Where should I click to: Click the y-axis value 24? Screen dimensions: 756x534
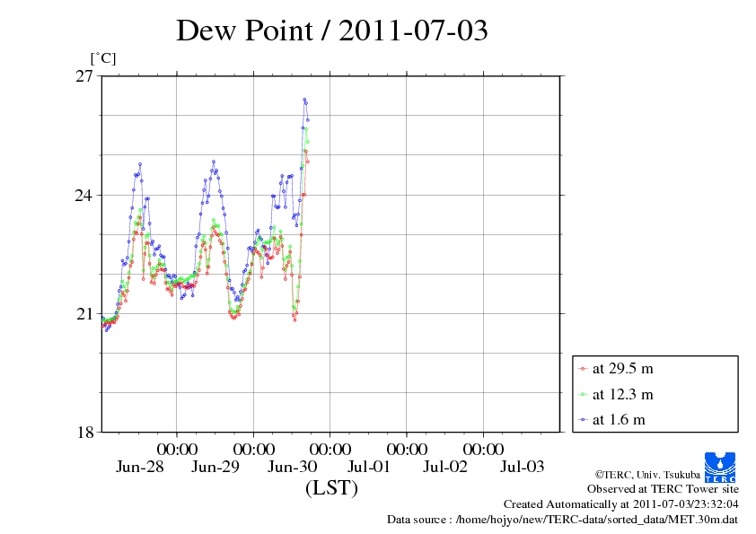84,195
